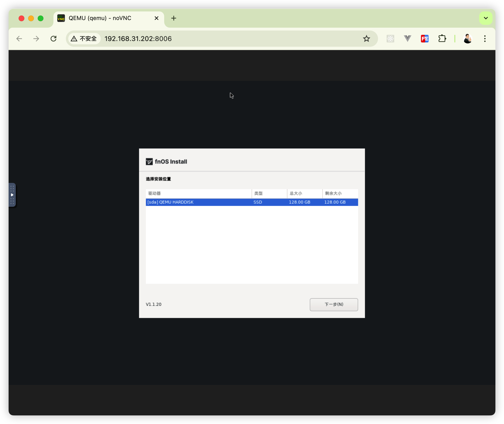The height and width of the screenshot is (424, 504).
Task: Open the Chrome profile avatar
Action: (x=467, y=39)
